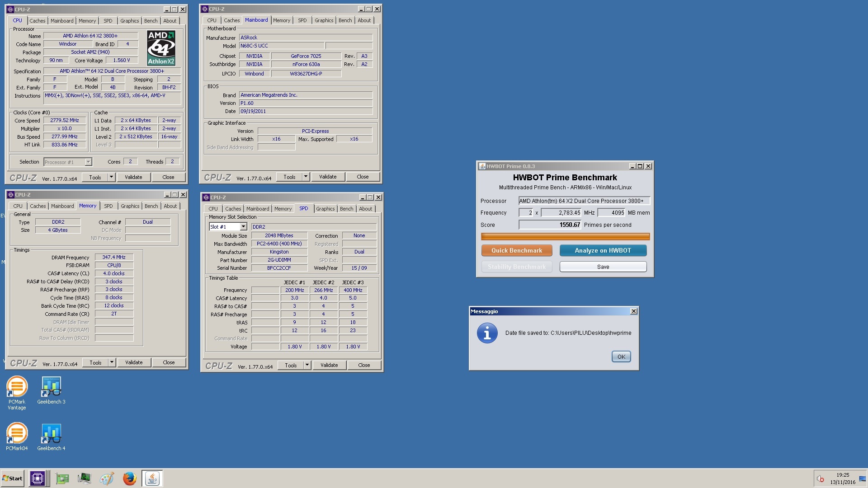Click the title bar icon of the CPU-Z SPD window

tap(206, 197)
